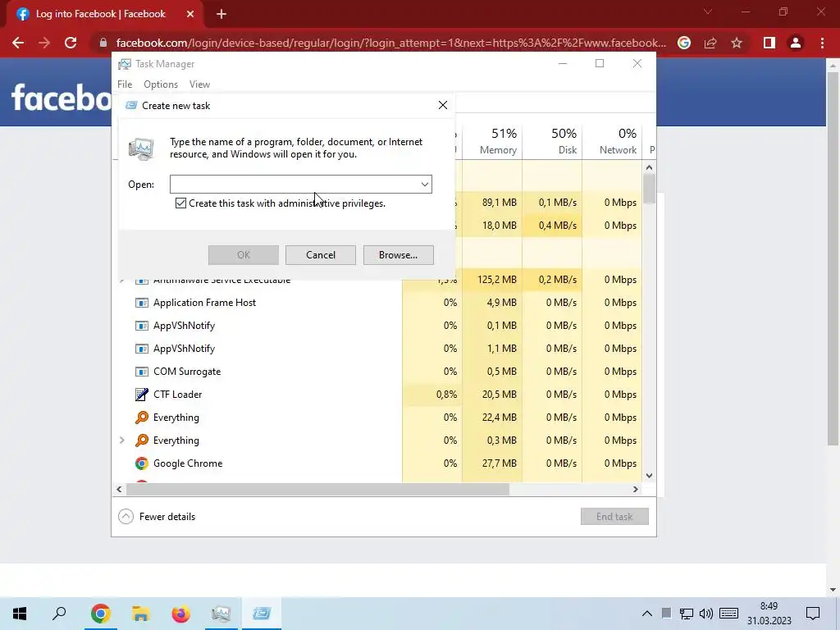Close the Create new task dialog
Screen dimensions: 840x630
pyautogui.click(x=442, y=105)
